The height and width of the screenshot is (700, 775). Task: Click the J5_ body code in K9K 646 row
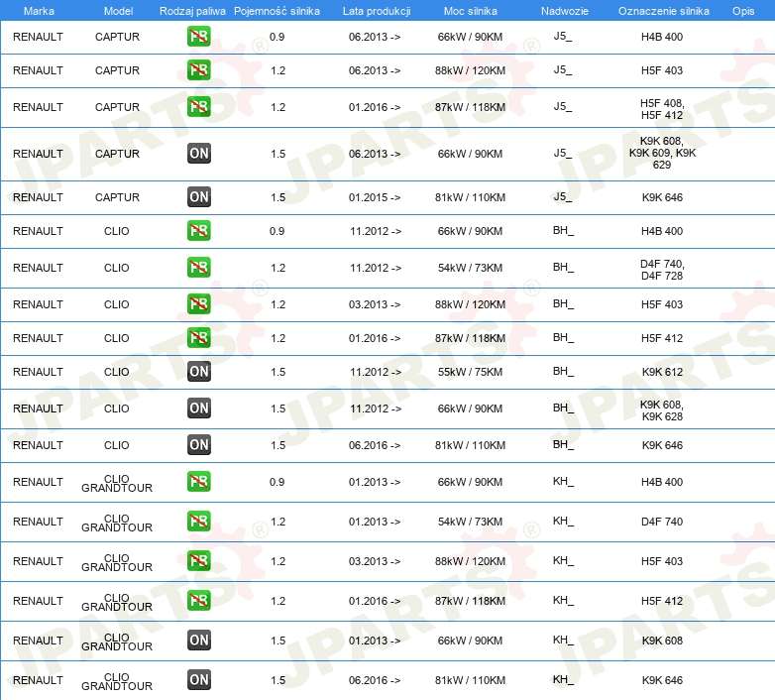coord(563,196)
